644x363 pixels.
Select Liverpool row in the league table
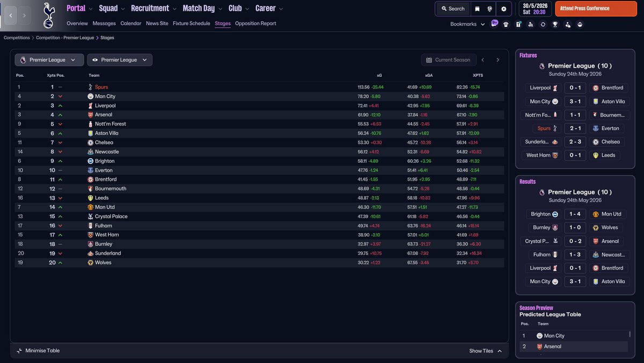click(259, 106)
